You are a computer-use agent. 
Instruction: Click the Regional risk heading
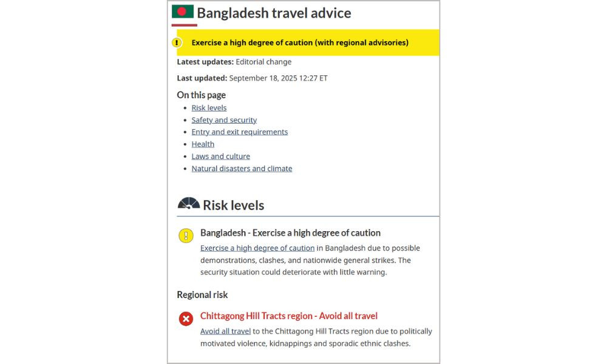(202, 295)
